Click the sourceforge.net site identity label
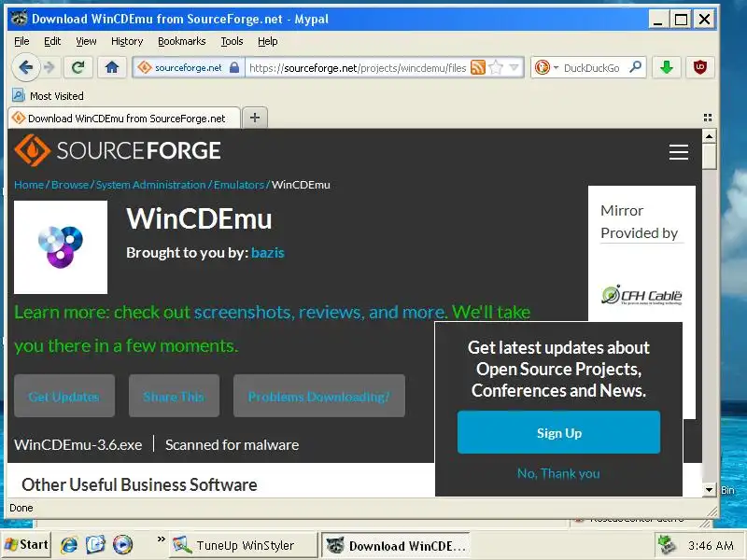The height and width of the screenshot is (560, 747). (x=189, y=67)
